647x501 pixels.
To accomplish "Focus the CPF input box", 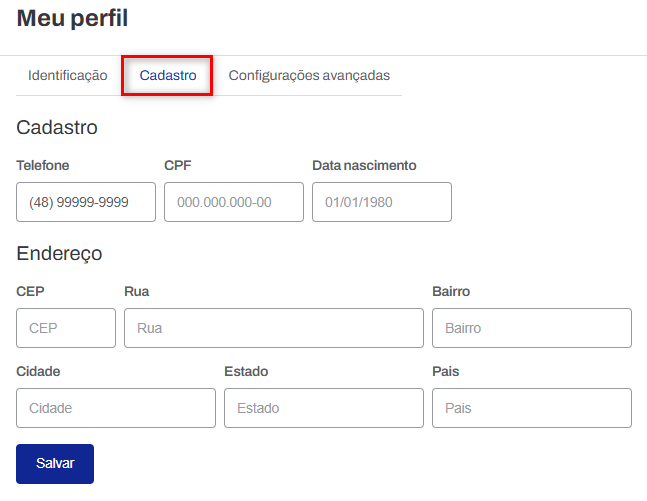I will tap(233, 202).
